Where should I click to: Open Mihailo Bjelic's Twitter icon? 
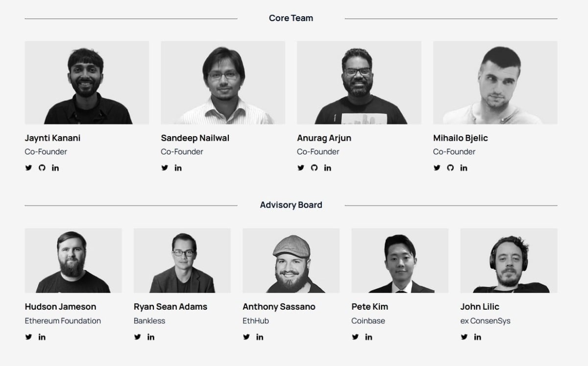tap(437, 168)
